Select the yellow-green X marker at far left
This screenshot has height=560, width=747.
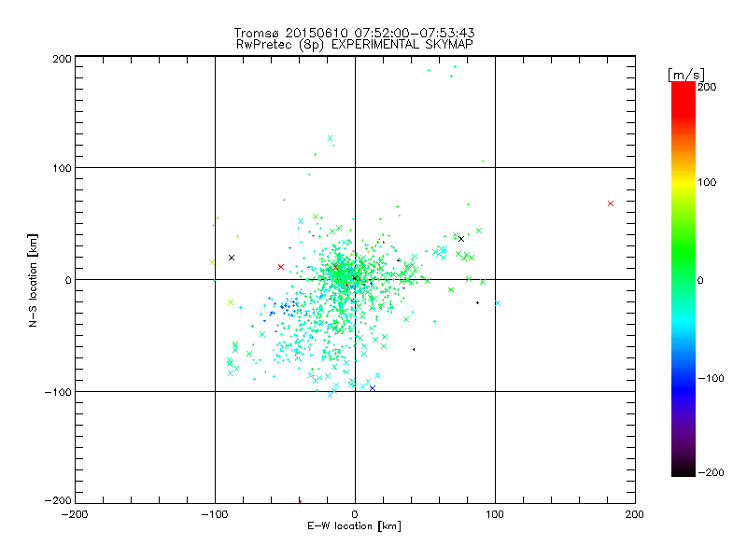212,262
